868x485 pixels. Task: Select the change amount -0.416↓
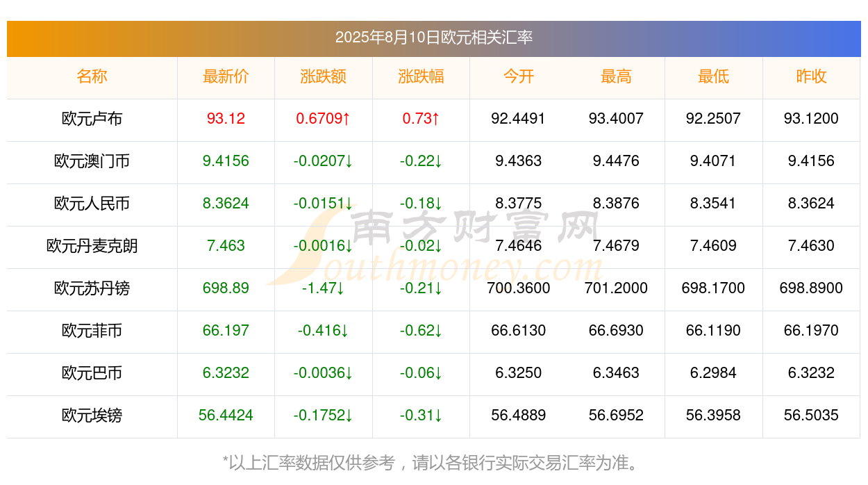click(324, 331)
